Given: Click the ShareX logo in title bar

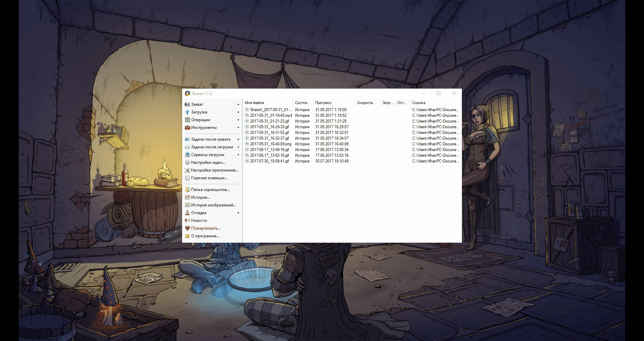Looking at the screenshot, I should [187, 93].
